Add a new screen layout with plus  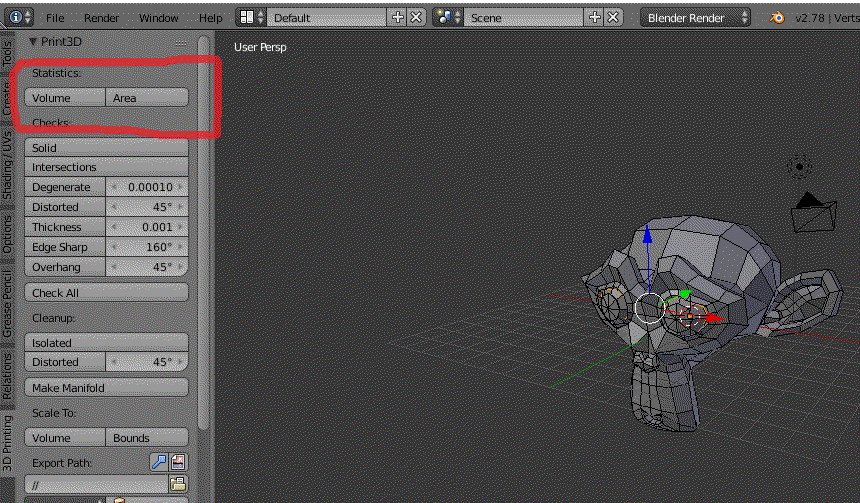click(398, 18)
